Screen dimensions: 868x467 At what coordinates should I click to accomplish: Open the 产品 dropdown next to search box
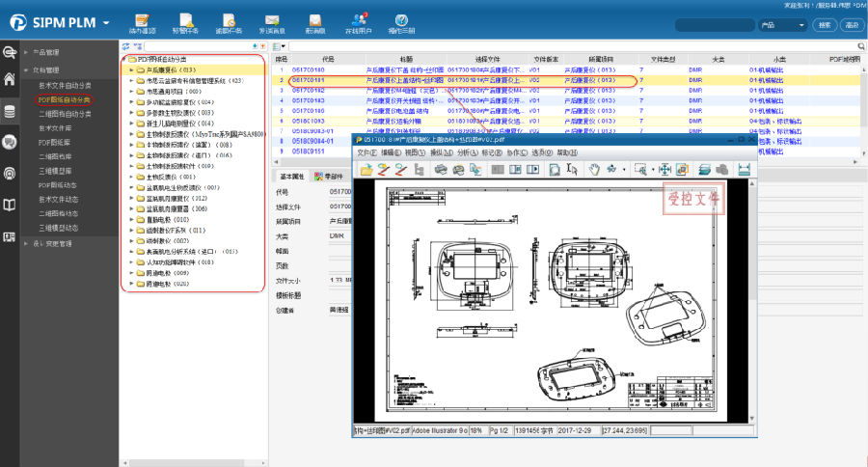(x=784, y=25)
